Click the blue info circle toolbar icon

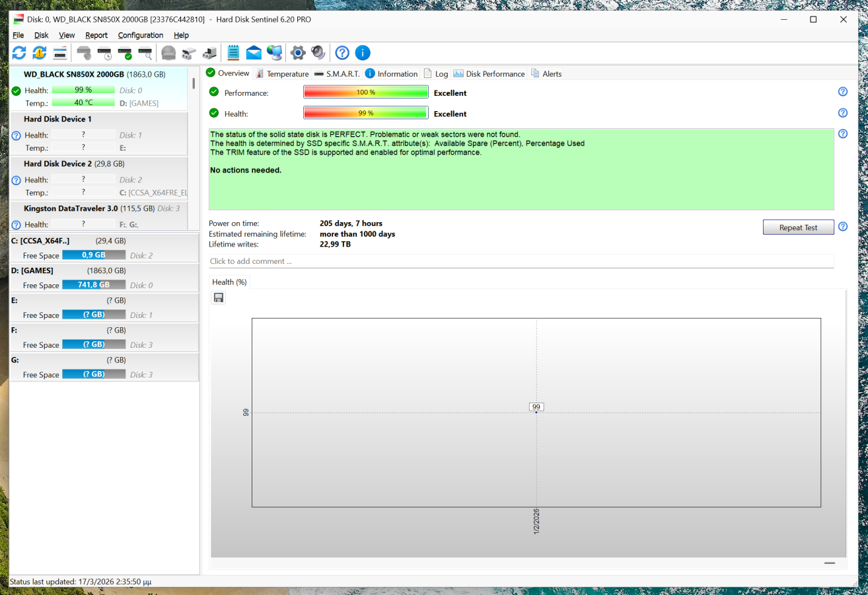pos(363,53)
